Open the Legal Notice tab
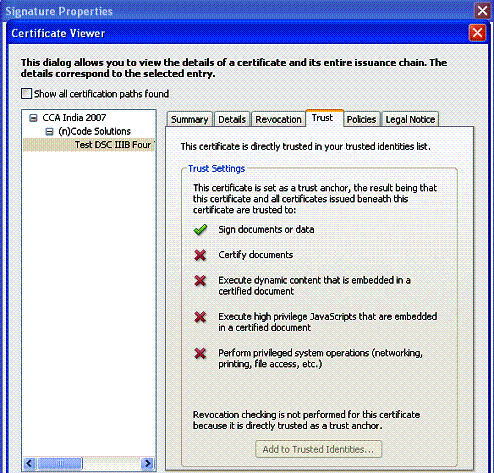 click(x=410, y=119)
